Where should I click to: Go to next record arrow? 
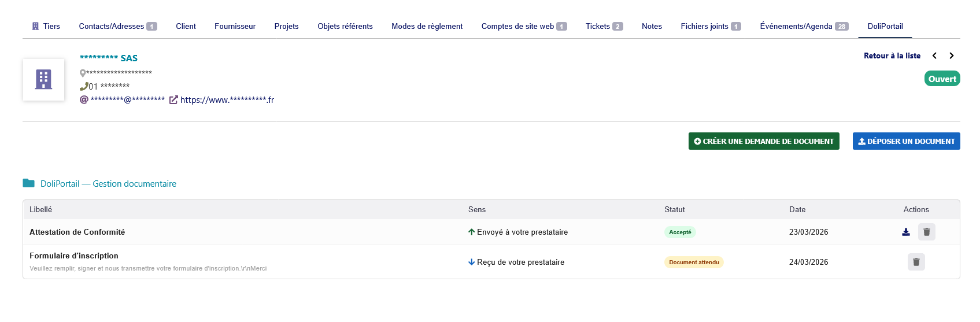point(952,55)
